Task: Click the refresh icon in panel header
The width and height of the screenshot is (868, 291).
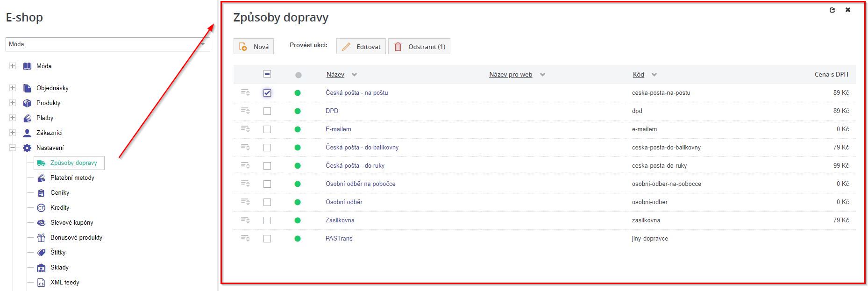Action: 832,10
